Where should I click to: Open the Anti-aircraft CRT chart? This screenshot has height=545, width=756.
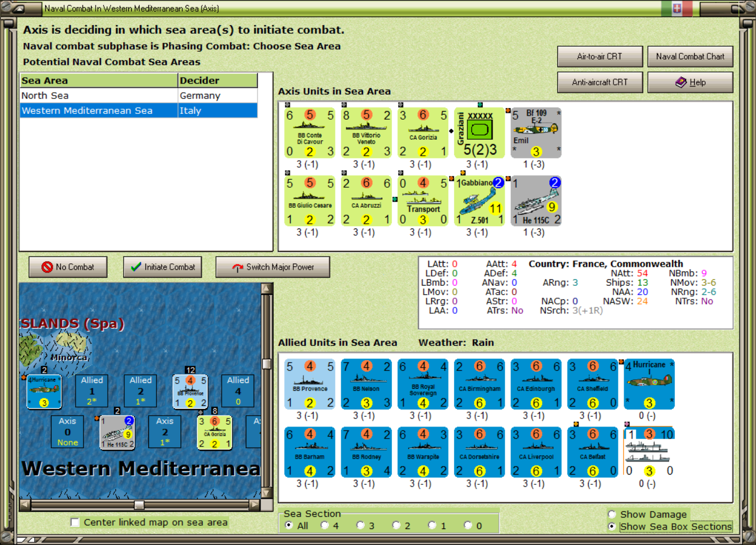(x=600, y=82)
